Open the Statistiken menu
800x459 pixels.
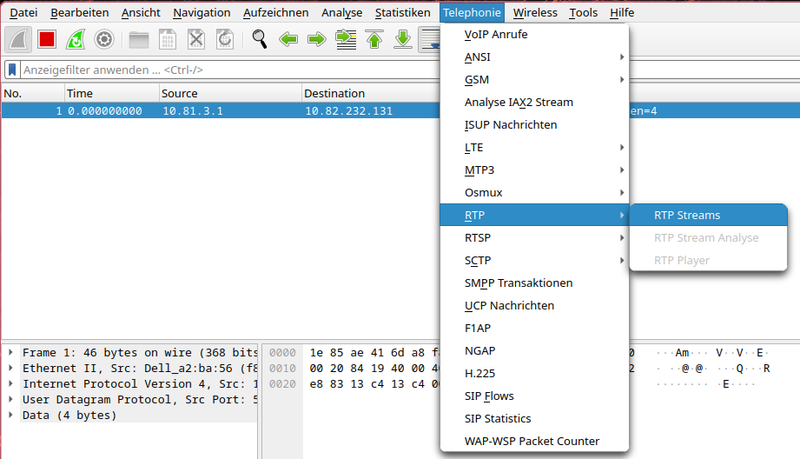(402, 13)
